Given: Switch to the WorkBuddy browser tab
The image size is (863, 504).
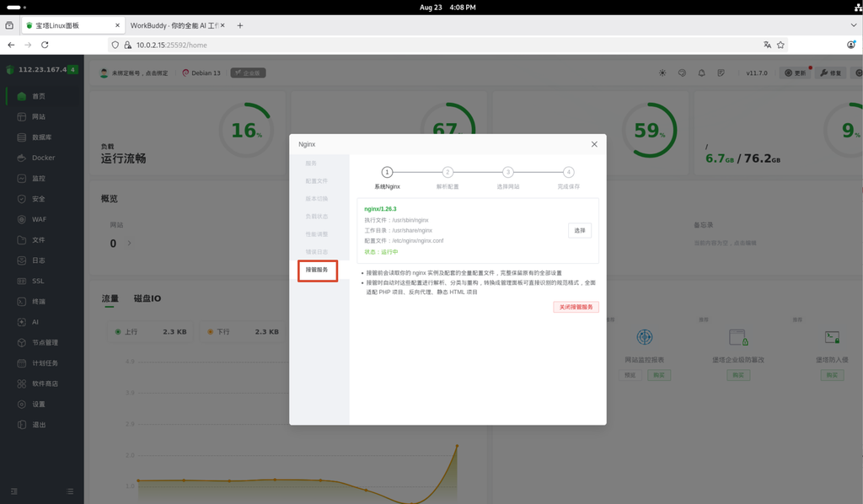Looking at the screenshot, I should coord(174,25).
